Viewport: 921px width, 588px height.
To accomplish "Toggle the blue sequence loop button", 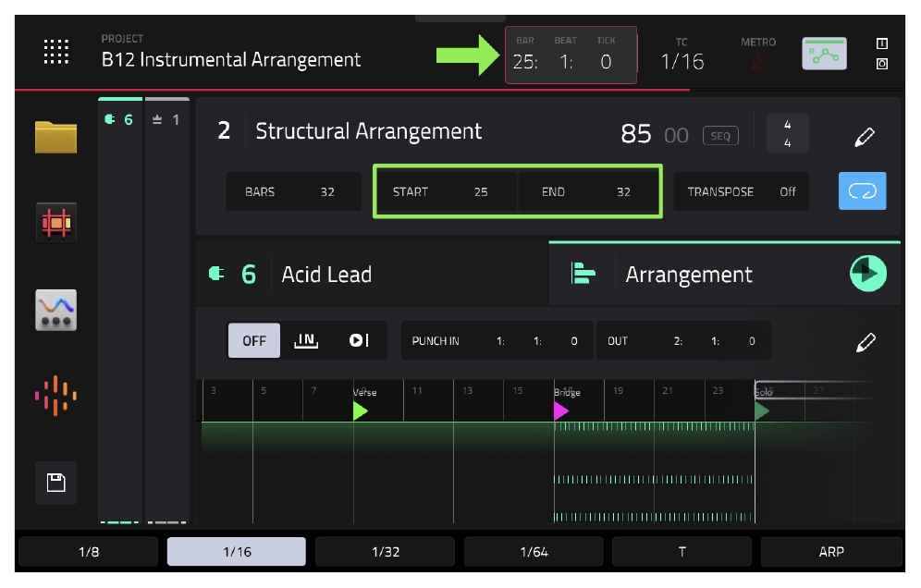I will pyautogui.click(x=862, y=190).
